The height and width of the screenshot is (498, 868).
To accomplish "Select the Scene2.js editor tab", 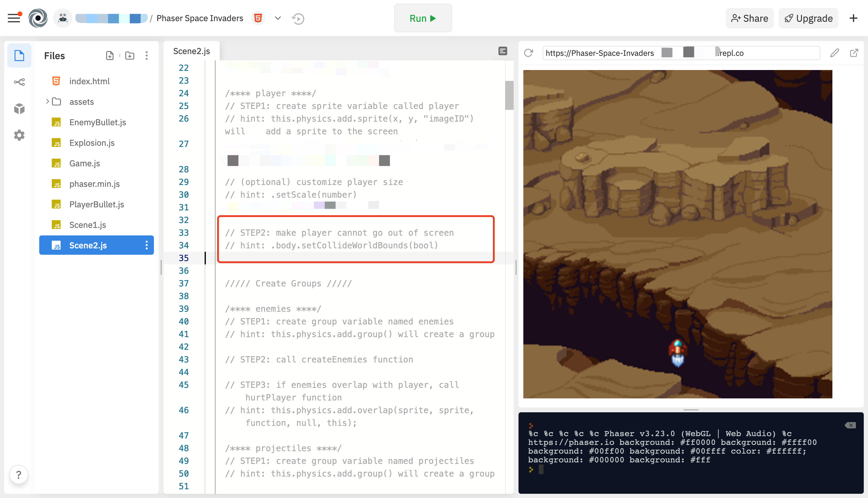I will (x=192, y=51).
